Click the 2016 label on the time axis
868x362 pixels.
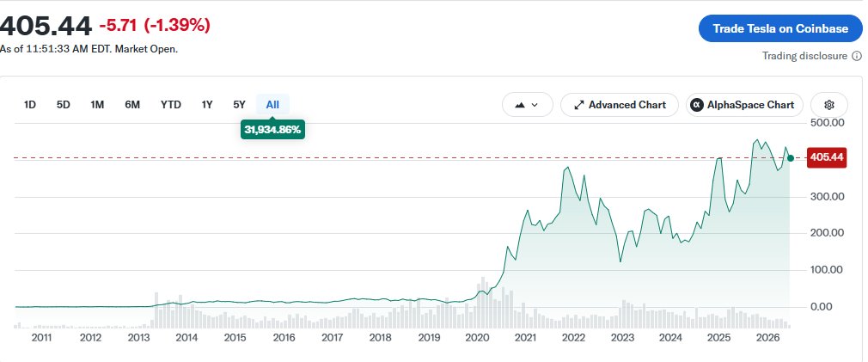point(284,338)
